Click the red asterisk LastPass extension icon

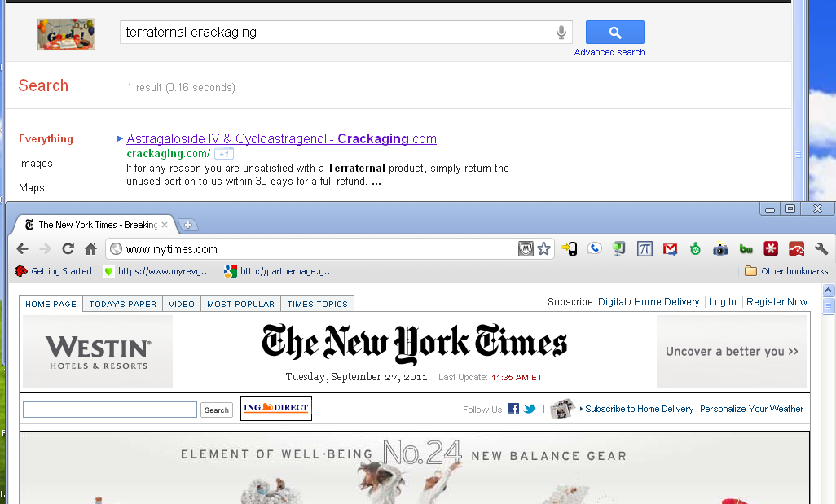(771, 249)
